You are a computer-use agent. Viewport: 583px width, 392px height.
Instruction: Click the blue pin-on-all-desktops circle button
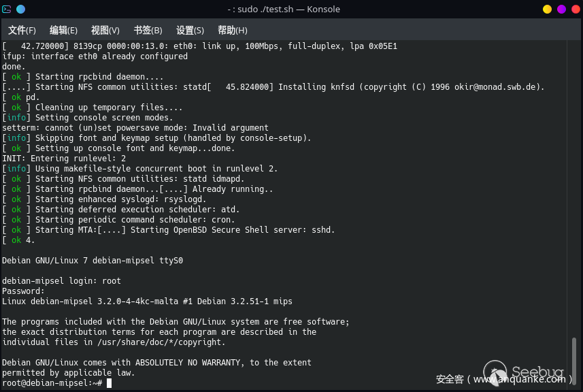(x=20, y=9)
